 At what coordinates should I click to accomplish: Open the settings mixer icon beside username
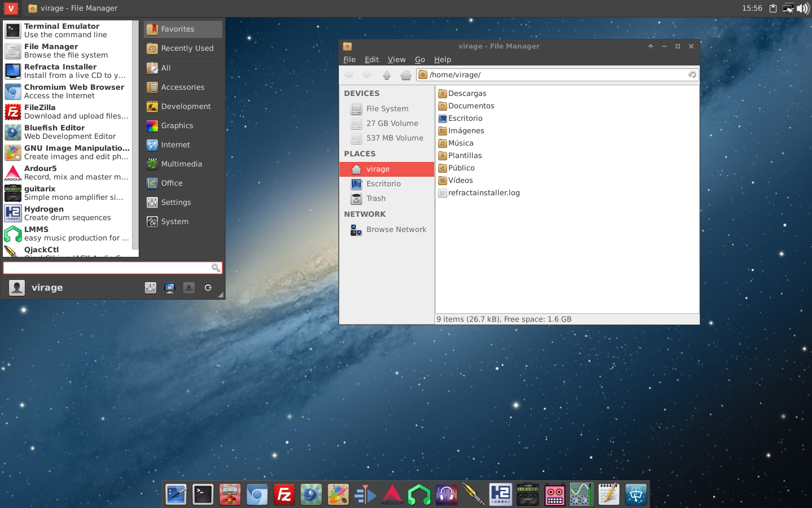click(x=151, y=288)
